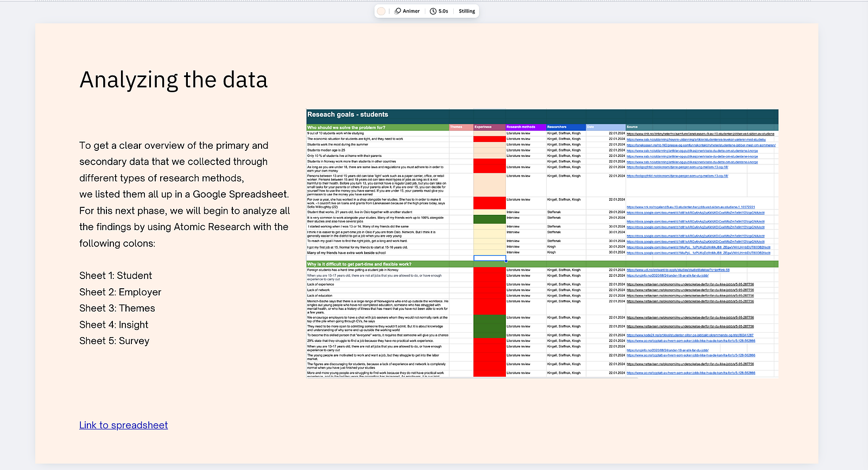Change the 5.0s page duration
The width and height of the screenshot is (868, 470).
tap(439, 11)
